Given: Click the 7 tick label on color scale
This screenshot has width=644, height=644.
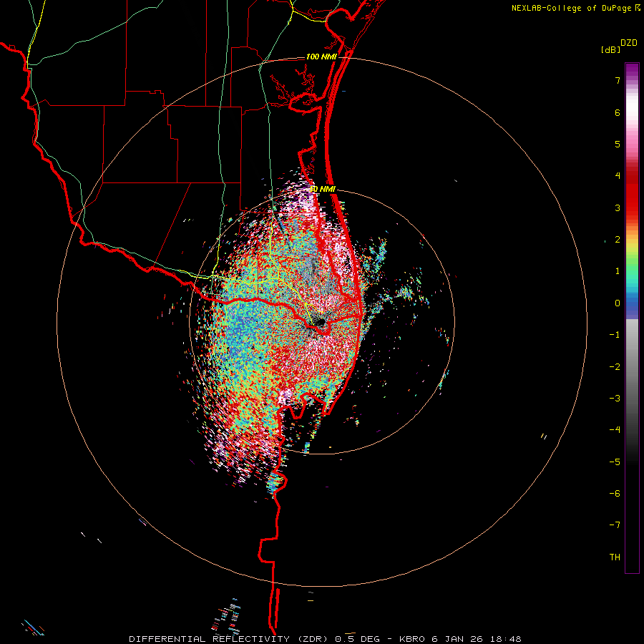Looking at the screenshot, I should (x=618, y=80).
